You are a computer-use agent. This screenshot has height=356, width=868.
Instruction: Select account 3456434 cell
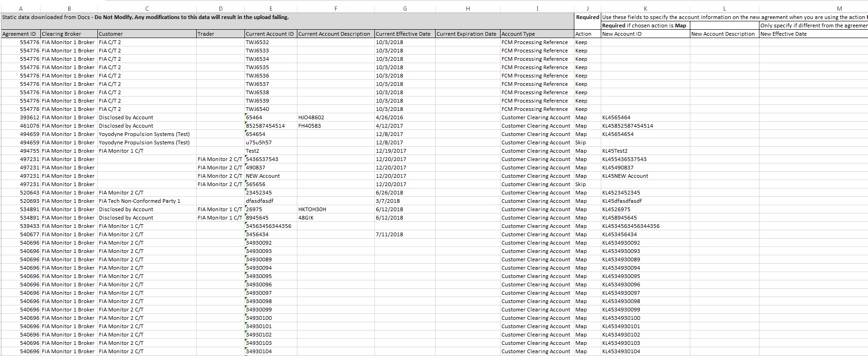271,234
